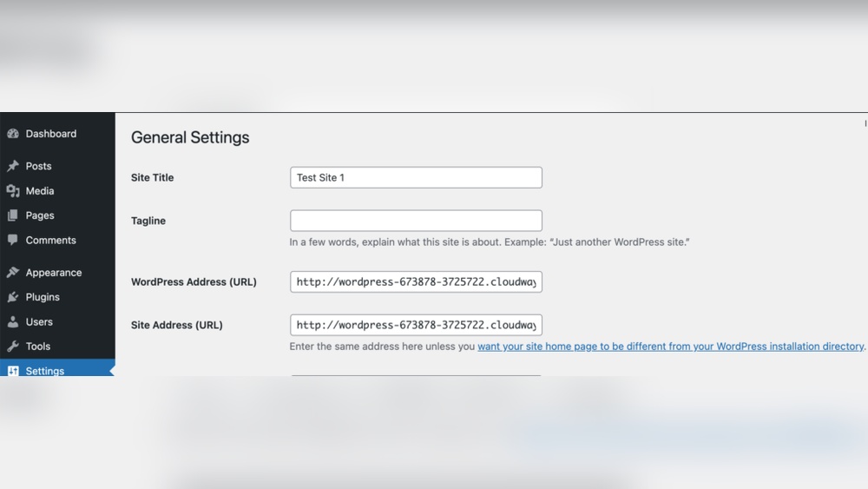Click the Plugins plug icon
Viewport: 868px width, 489px height.
click(13, 297)
